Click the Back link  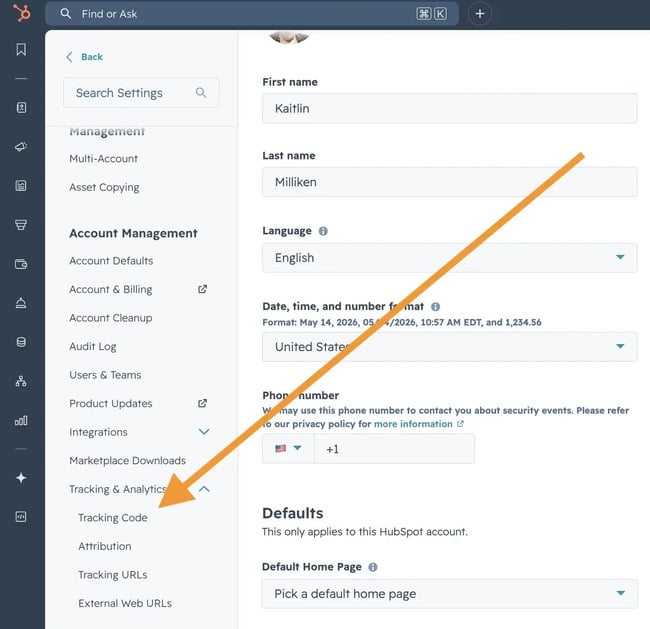click(x=92, y=57)
